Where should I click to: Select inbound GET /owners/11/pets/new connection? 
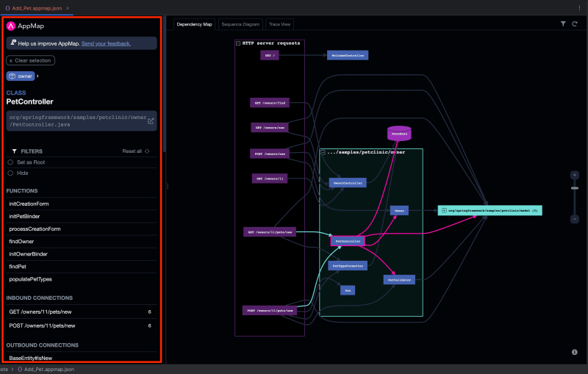point(82,312)
